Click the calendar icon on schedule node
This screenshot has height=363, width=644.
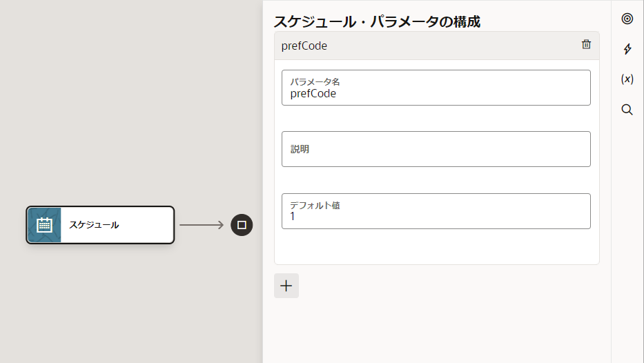(44, 225)
